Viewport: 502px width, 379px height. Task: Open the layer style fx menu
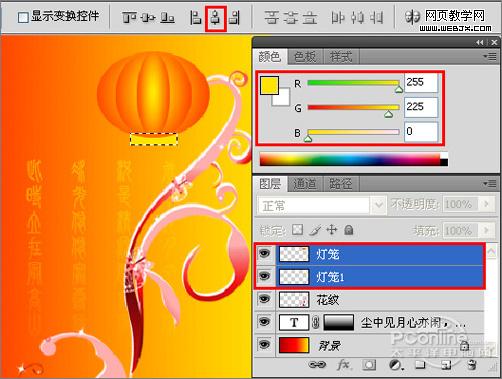click(343, 365)
